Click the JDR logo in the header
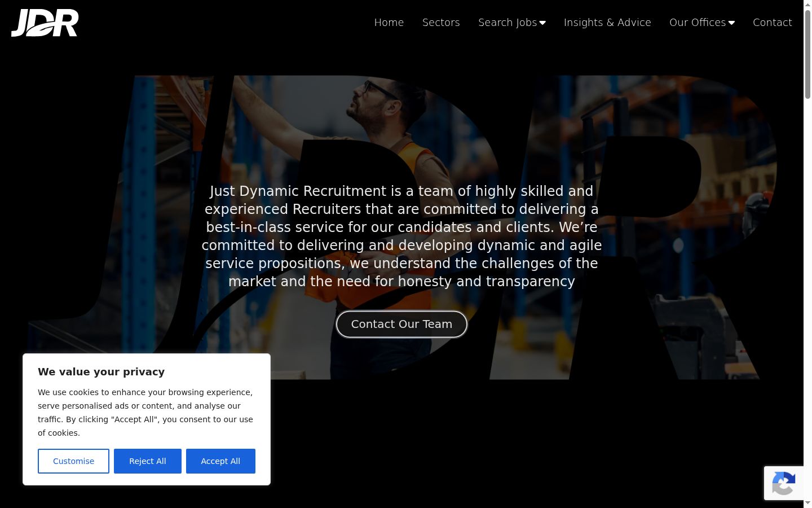This screenshot has width=812, height=508. tap(45, 23)
